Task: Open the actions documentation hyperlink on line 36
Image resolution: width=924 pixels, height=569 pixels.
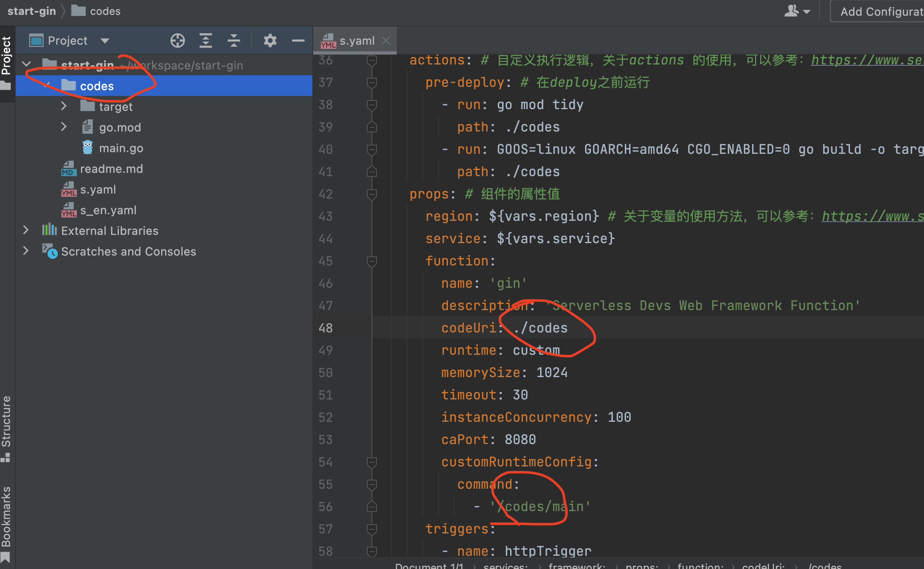Action: tap(867, 60)
